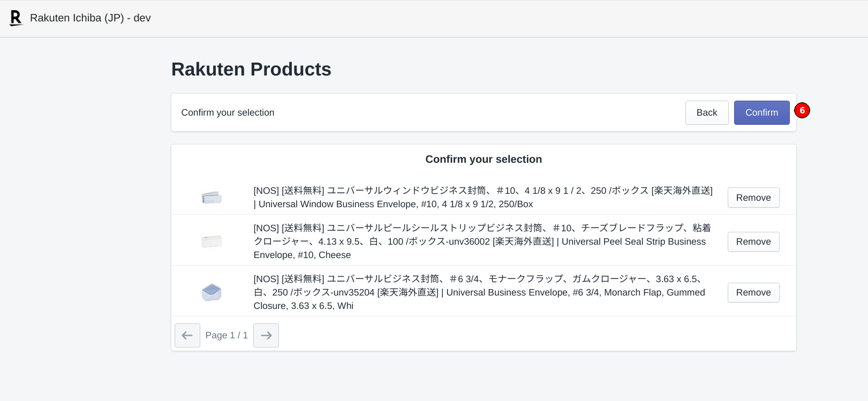Click the previous page arrow

tap(187, 335)
